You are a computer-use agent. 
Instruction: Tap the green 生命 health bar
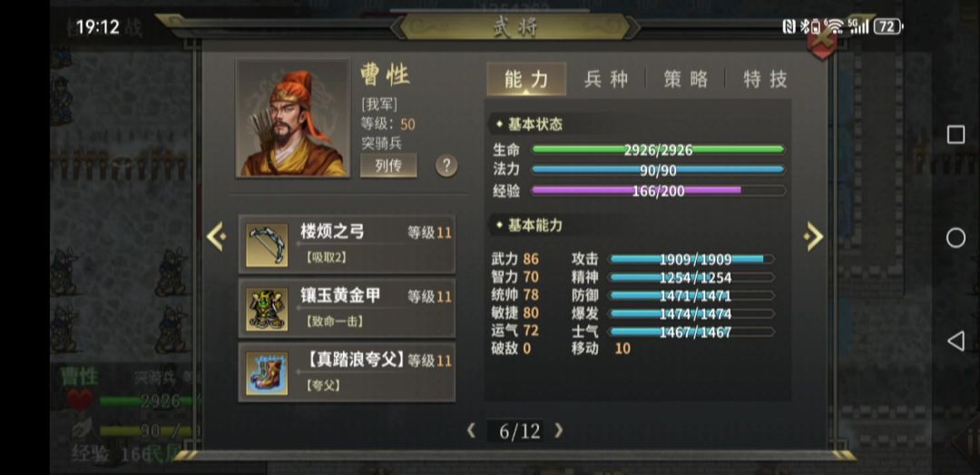(658, 150)
